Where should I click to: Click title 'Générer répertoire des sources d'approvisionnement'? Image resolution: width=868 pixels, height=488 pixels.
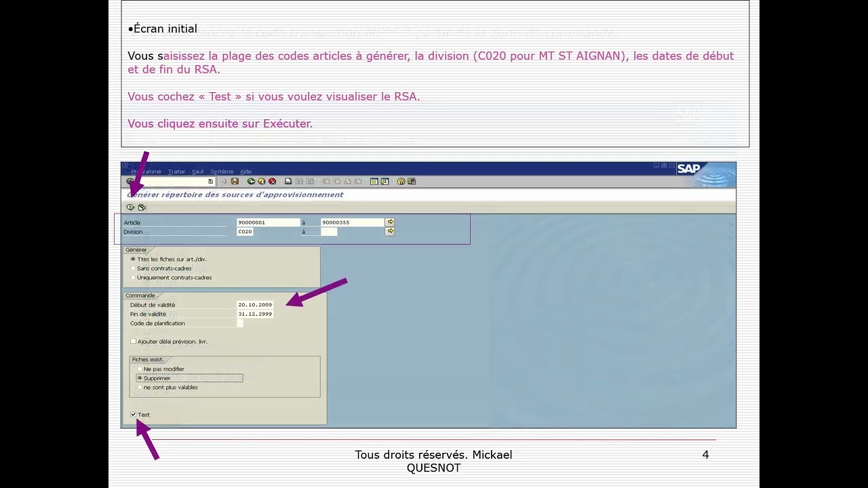click(x=235, y=195)
